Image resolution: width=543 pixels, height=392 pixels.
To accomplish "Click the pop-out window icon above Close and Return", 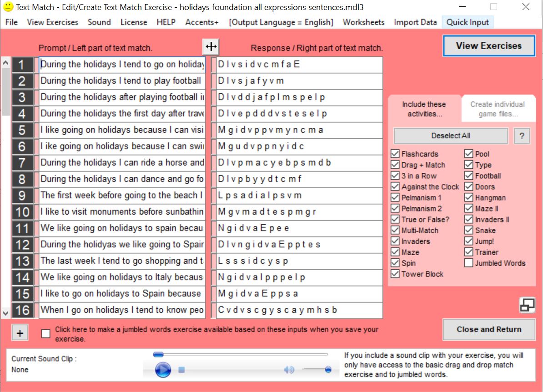I will tap(527, 306).
